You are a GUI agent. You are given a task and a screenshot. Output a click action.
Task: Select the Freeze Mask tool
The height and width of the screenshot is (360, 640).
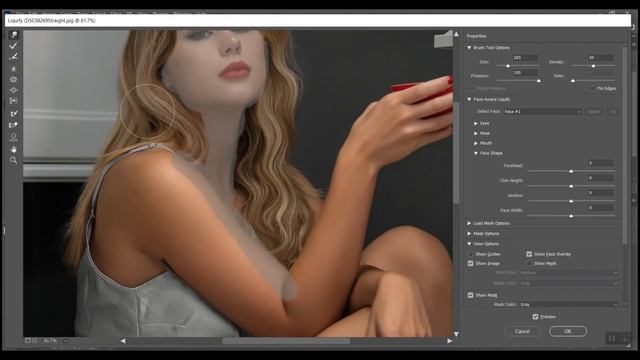(x=13, y=113)
